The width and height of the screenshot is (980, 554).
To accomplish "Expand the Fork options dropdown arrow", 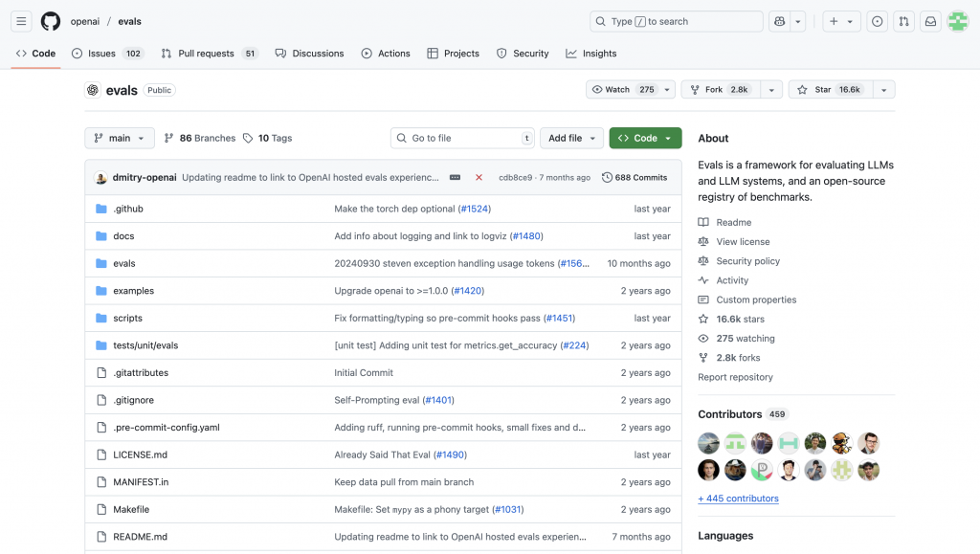I will (771, 89).
